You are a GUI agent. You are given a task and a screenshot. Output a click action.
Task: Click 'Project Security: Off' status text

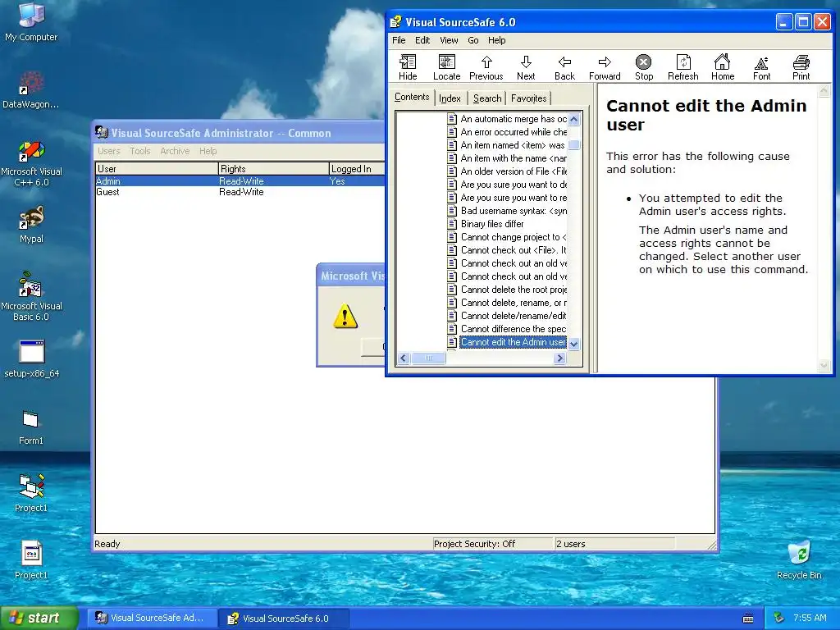tap(474, 544)
